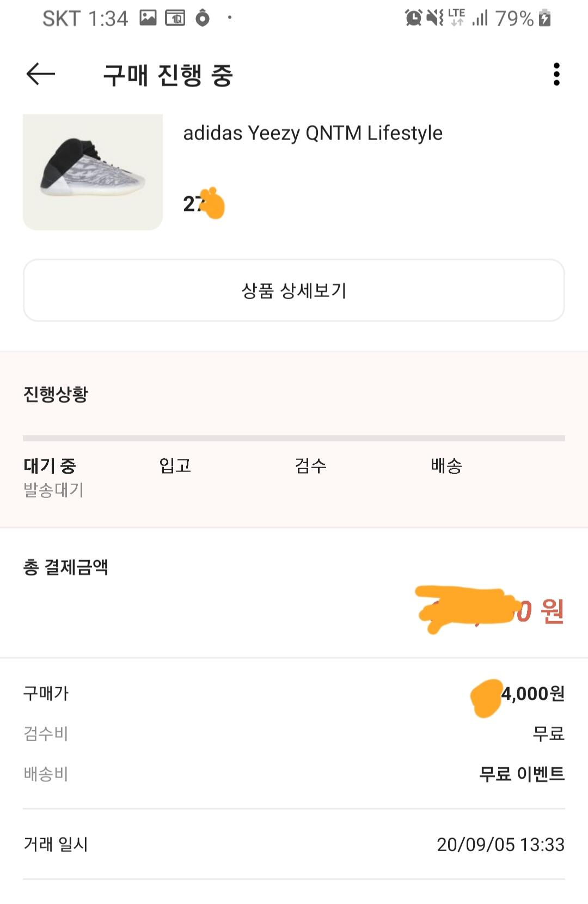Tap the screen-capture notification icon
This screenshot has width=588, height=904.
(x=175, y=18)
